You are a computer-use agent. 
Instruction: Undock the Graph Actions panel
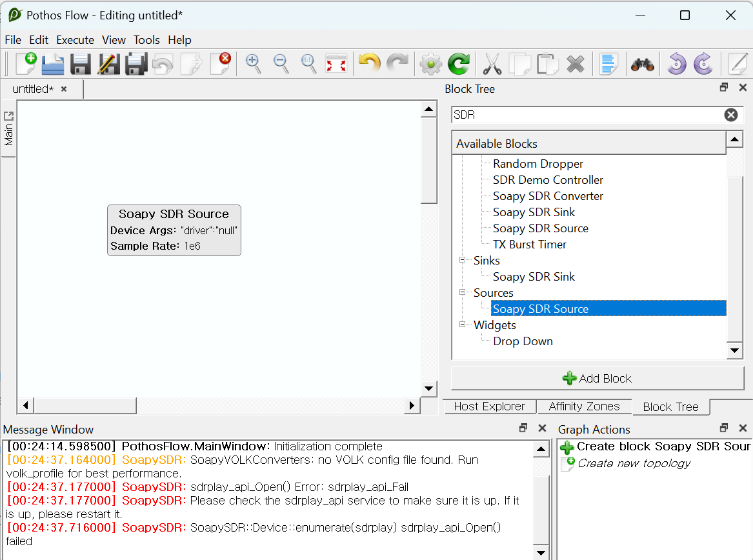724,428
